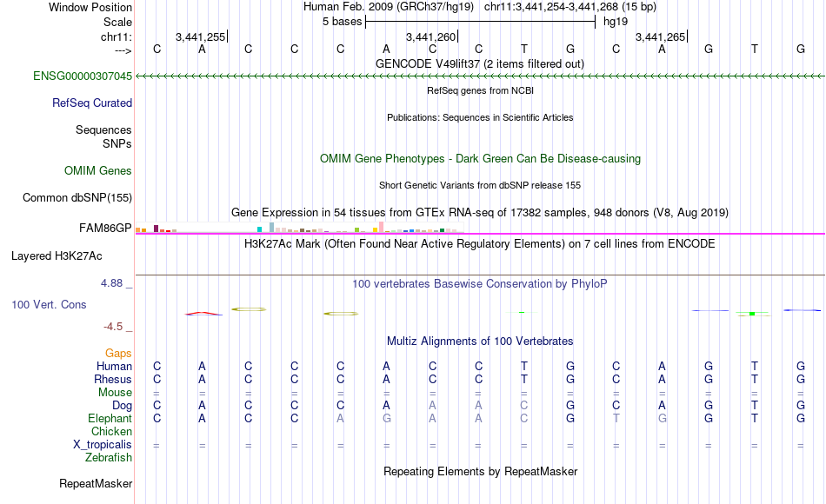Click the chr11: base position label

pyautogui.click(x=117, y=36)
